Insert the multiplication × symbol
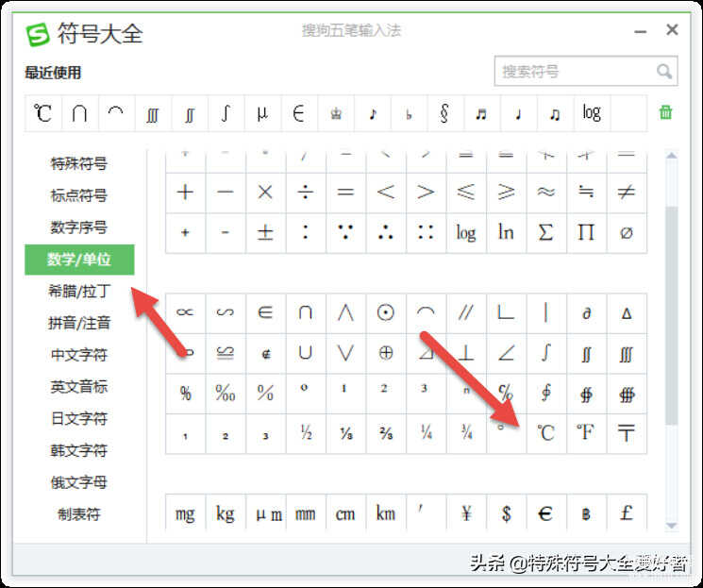Image resolution: width=703 pixels, height=588 pixels. tap(265, 193)
